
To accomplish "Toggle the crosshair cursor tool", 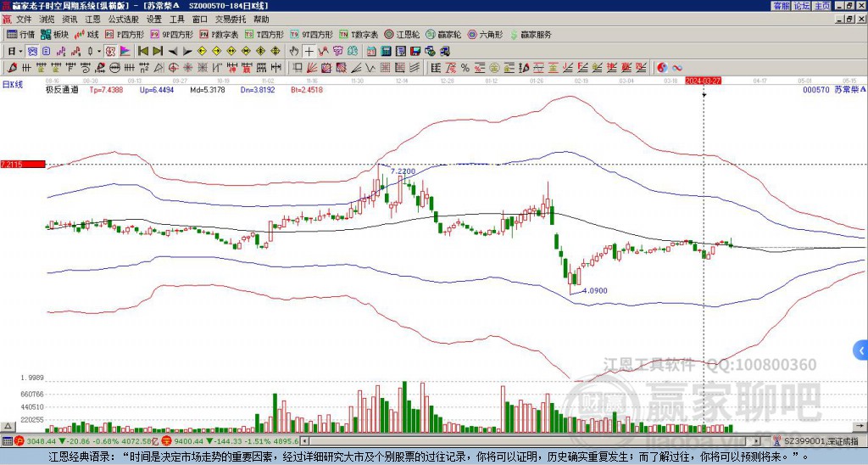I will click(x=309, y=52).
